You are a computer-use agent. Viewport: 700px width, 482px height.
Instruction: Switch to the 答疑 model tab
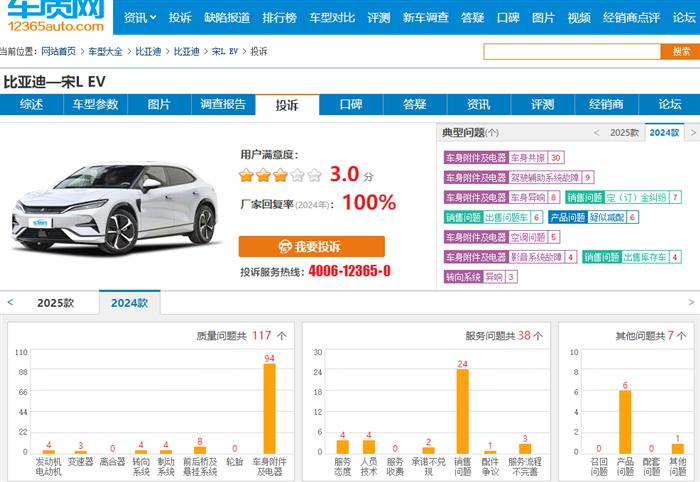pyautogui.click(x=415, y=104)
